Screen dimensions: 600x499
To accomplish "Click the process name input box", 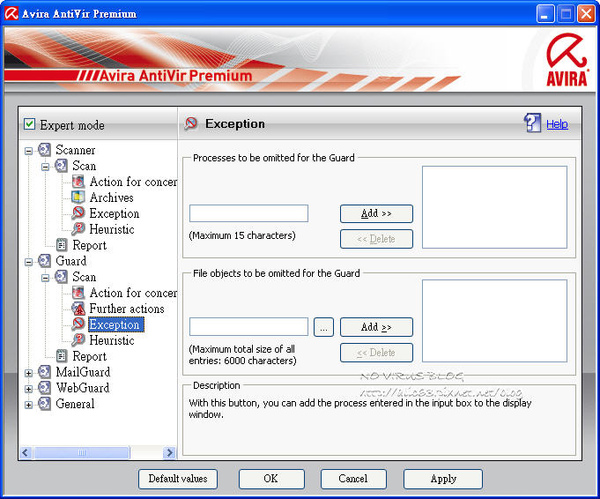I will click(249, 213).
